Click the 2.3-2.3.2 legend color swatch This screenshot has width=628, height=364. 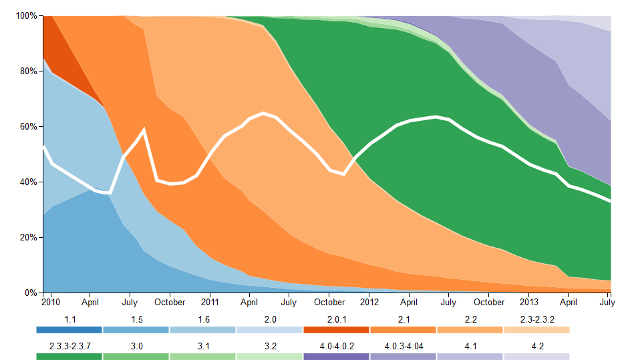[x=536, y=330]
